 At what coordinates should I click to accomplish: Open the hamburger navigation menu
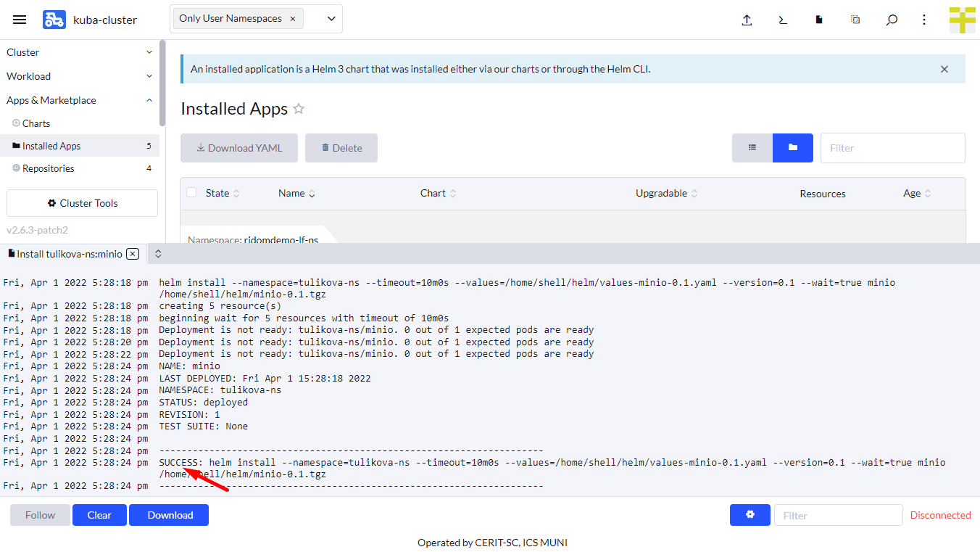pyautogui.click(x=20, y=20)
